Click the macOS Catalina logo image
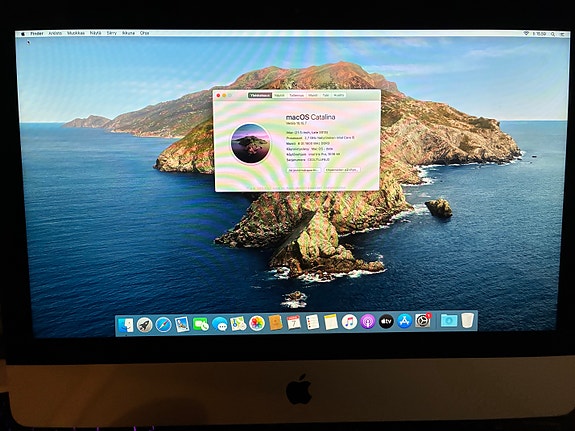The width and height of the screenshot is (575, 431). pos(250,143)
